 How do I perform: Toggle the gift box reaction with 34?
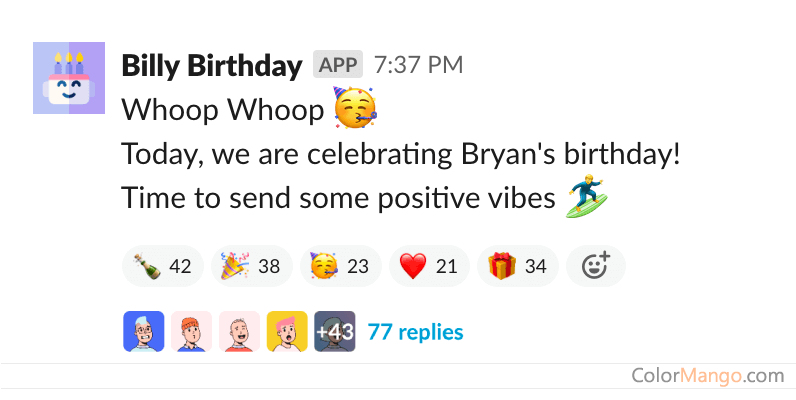point(518,266)
